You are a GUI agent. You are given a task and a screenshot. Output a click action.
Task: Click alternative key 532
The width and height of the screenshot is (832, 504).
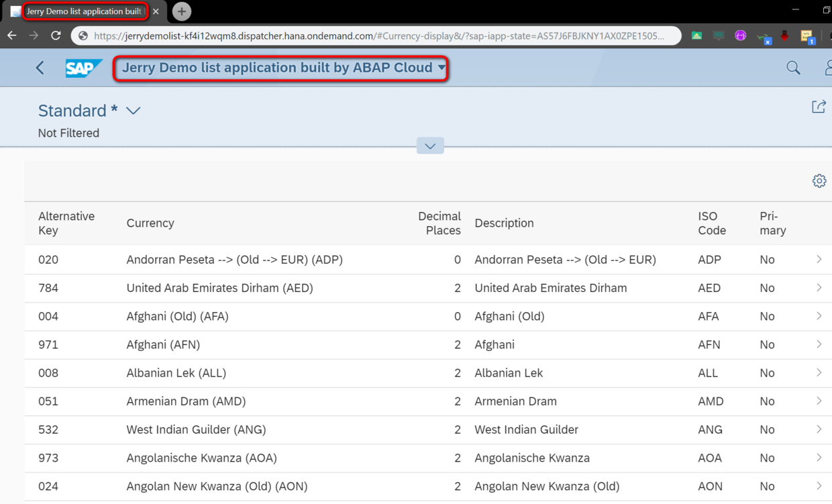click(x=48, y=430)
